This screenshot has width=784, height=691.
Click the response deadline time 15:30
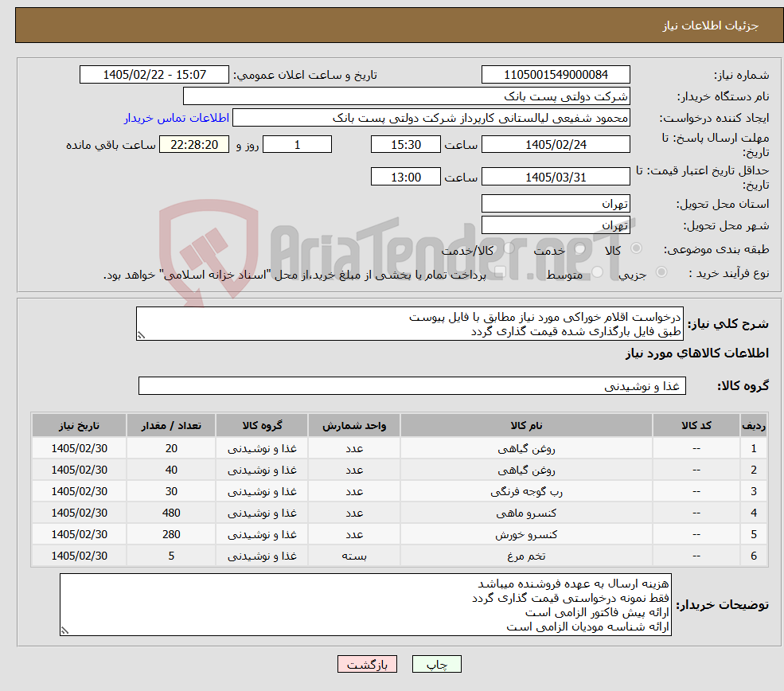point(405,145)
